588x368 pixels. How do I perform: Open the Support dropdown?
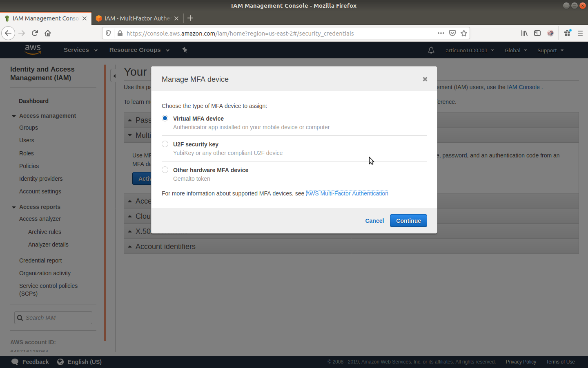click(550, 50)
